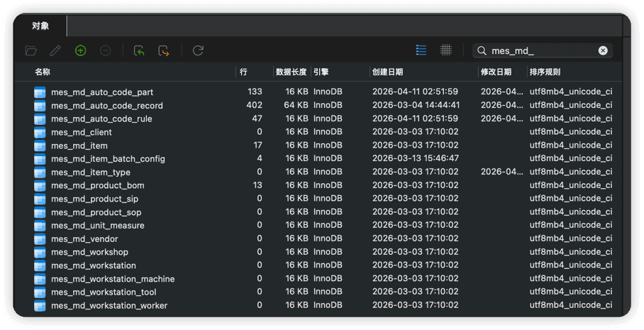Click table icon of mes_md_auto_code_part

tap(40, 92)
